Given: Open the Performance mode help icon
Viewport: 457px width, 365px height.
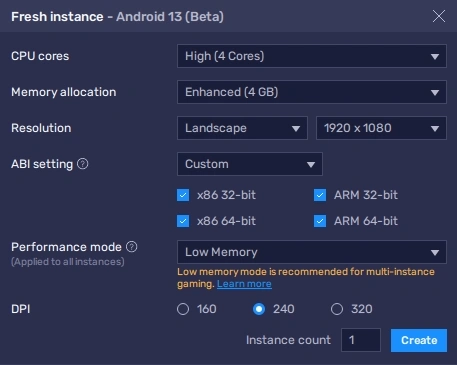Looking at the screenshot, I should [132, 247].
